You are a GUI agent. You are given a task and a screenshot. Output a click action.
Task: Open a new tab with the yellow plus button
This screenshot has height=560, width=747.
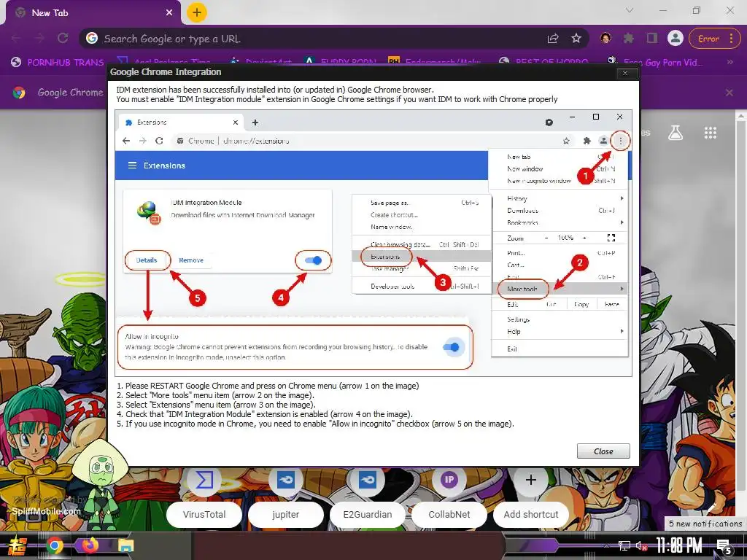click(196, 12)
